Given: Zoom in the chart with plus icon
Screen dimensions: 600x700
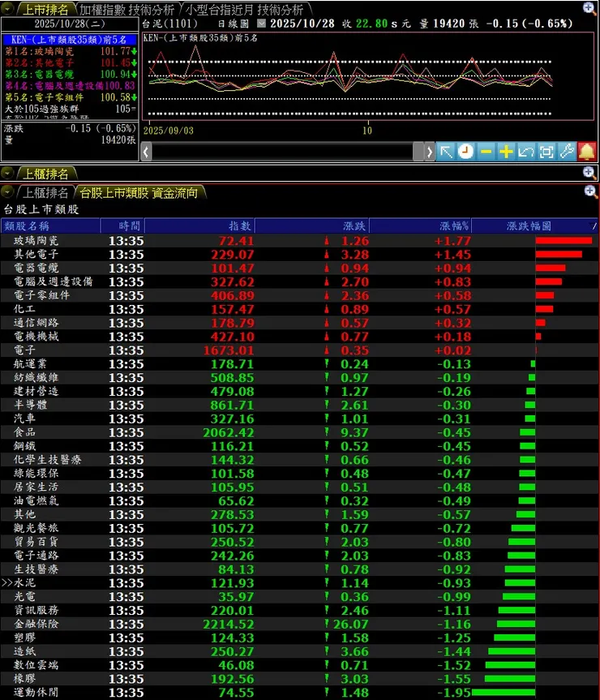Looking at the screenshot, I should coord(506,152).
